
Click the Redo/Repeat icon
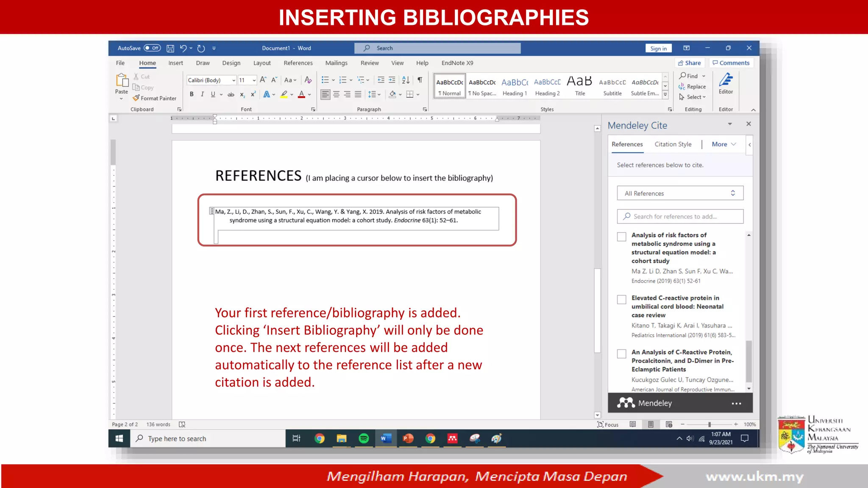tap(201, 48)
